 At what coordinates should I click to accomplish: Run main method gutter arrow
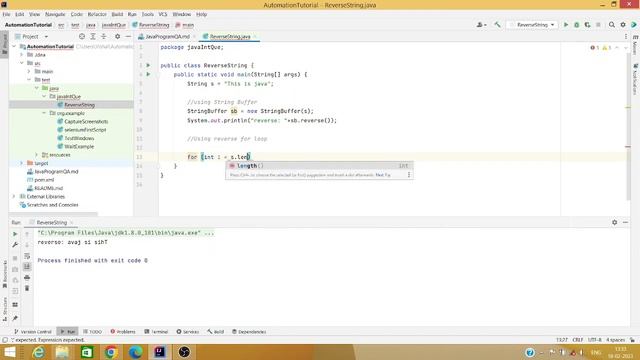click(148, 74)
